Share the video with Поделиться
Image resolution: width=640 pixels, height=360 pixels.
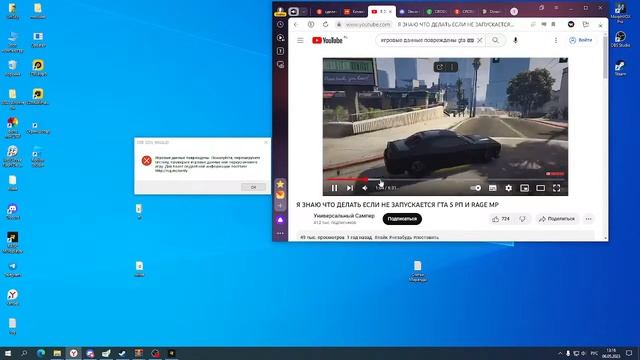coord(556,219)
